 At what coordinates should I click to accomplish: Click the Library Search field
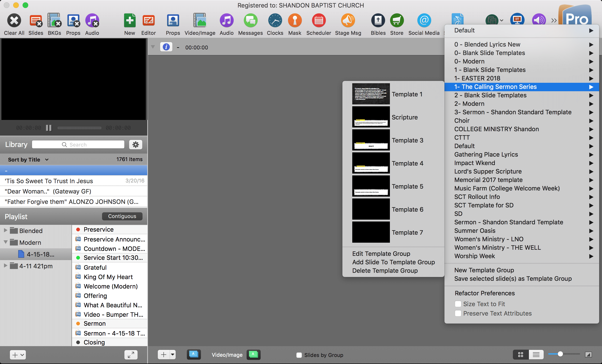(x=78, y=144)
